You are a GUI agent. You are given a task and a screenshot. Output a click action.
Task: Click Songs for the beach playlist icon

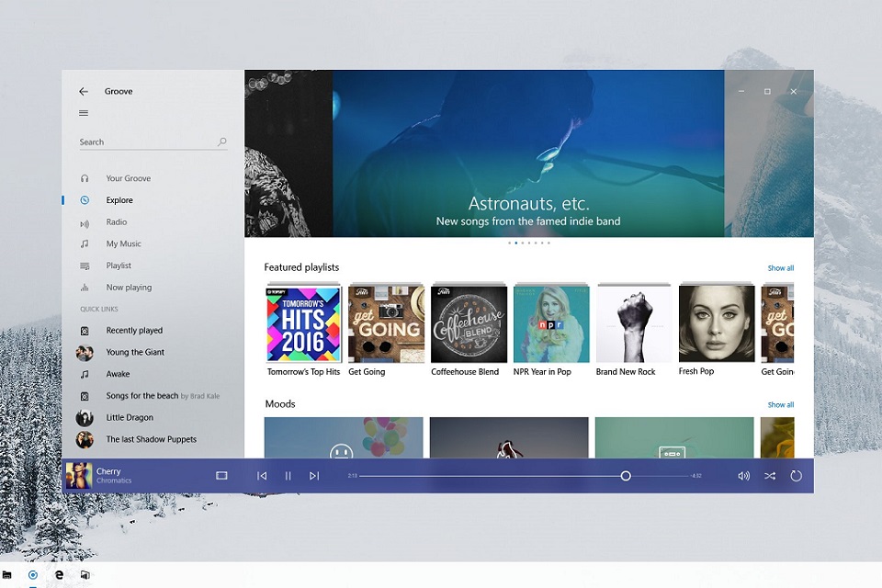[85, 397]
